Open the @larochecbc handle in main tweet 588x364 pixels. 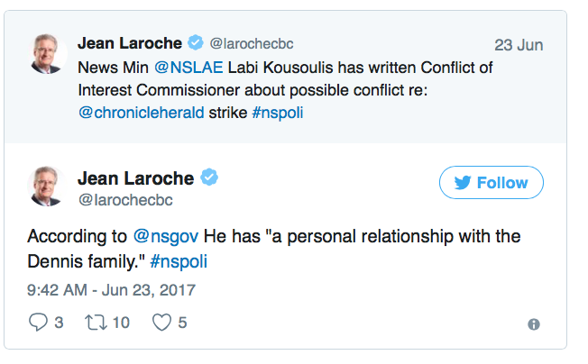click(124, 199)
